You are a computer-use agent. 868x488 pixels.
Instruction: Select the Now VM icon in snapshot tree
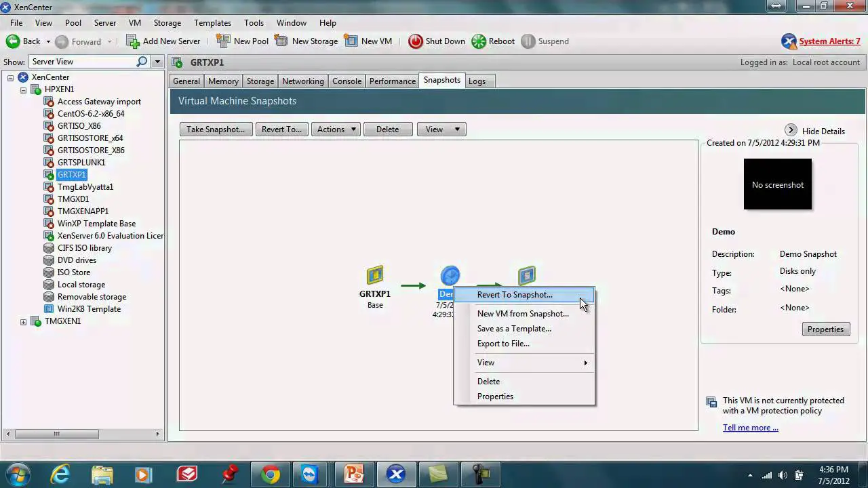(x=527, y=274)
